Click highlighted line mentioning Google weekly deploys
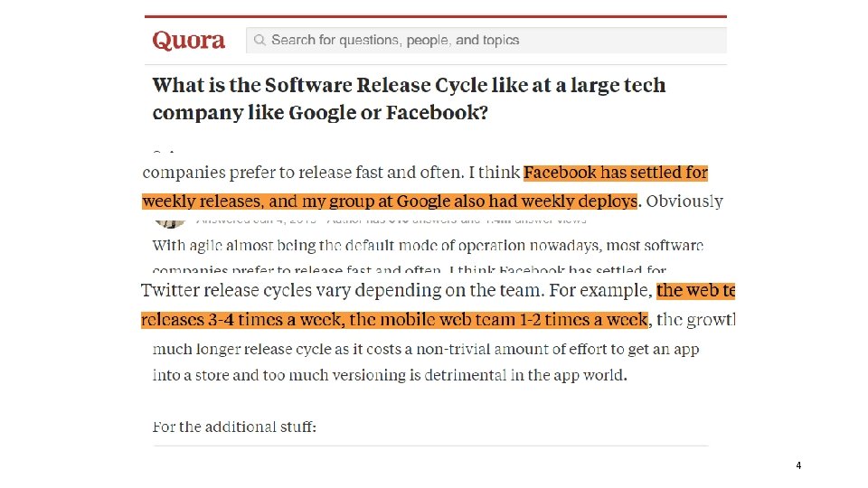 click(390, 202)
